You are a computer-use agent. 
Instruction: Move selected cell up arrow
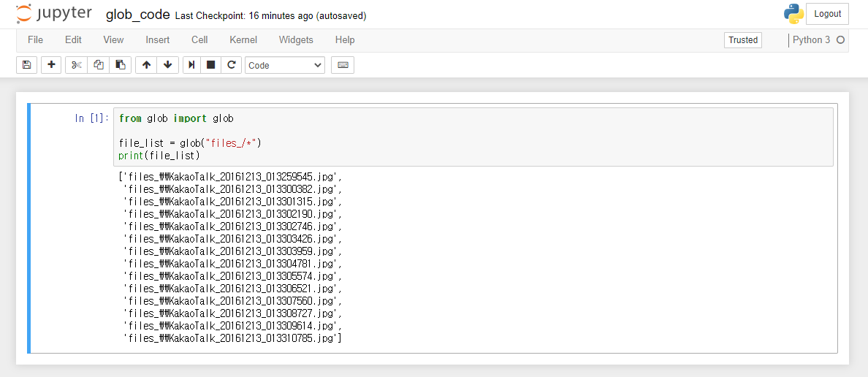coord(146,65)
